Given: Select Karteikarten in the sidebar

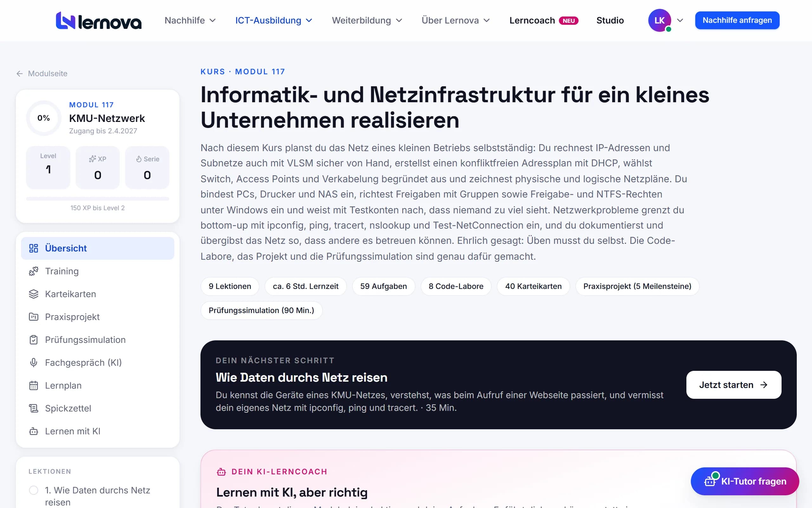Looking at the screenshot, I should [98, 294].
